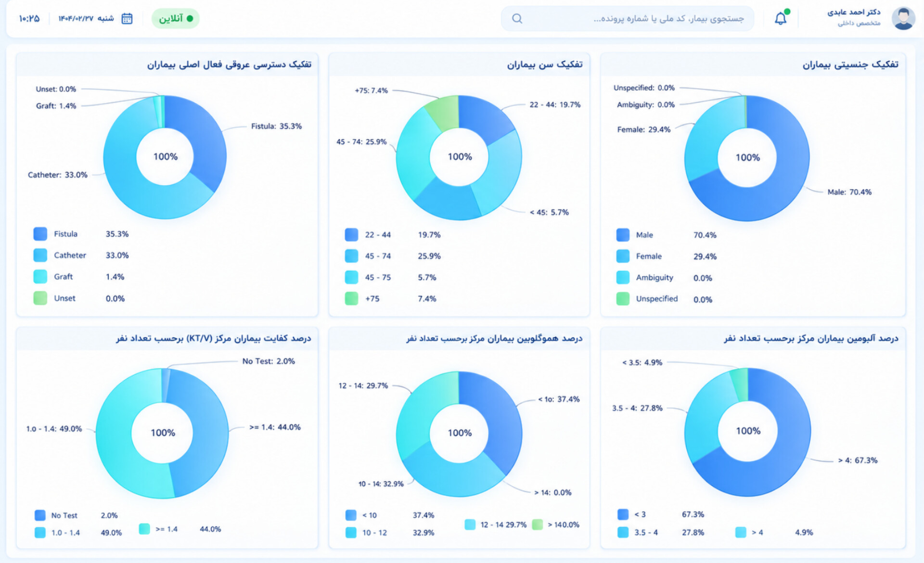Click the green online status badge
The height and width of the screenshot is (563, 924).
click(x=176, y=19)
